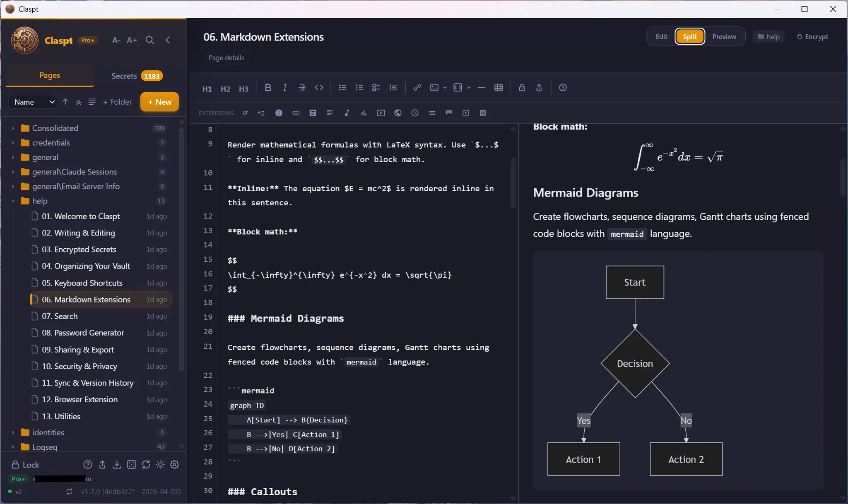Insert a table from the formatting toolbar
This screenshot has width=848, height=504.
[x=499, y=88]
